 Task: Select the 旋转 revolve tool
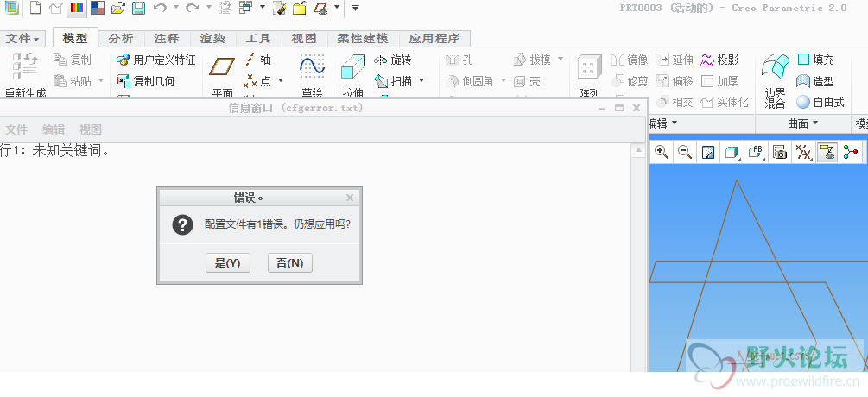pyautogui.click(x=392, y=60)
